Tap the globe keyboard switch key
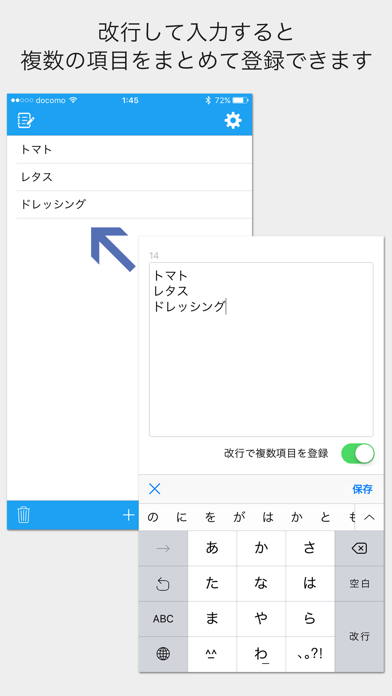Viewport: 392px width, 696px height. tap(163, 654)
